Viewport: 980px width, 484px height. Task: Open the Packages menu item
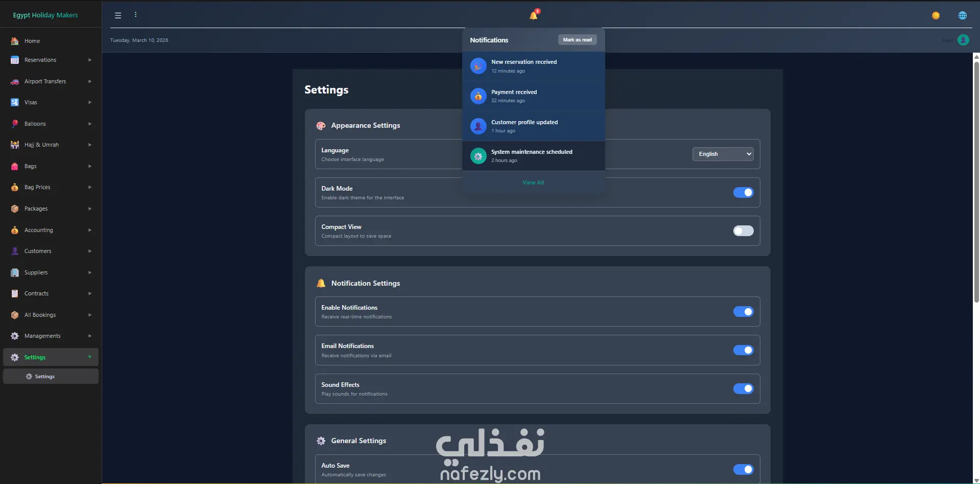51,209
